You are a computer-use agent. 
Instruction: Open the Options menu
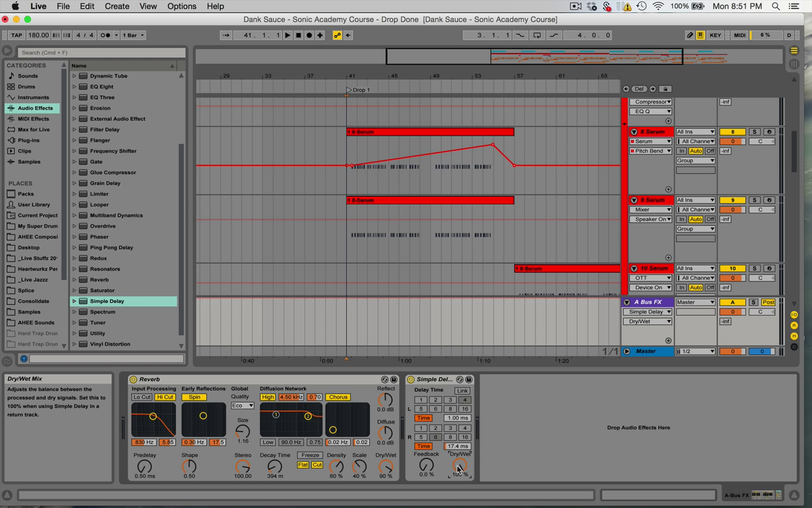181,6
